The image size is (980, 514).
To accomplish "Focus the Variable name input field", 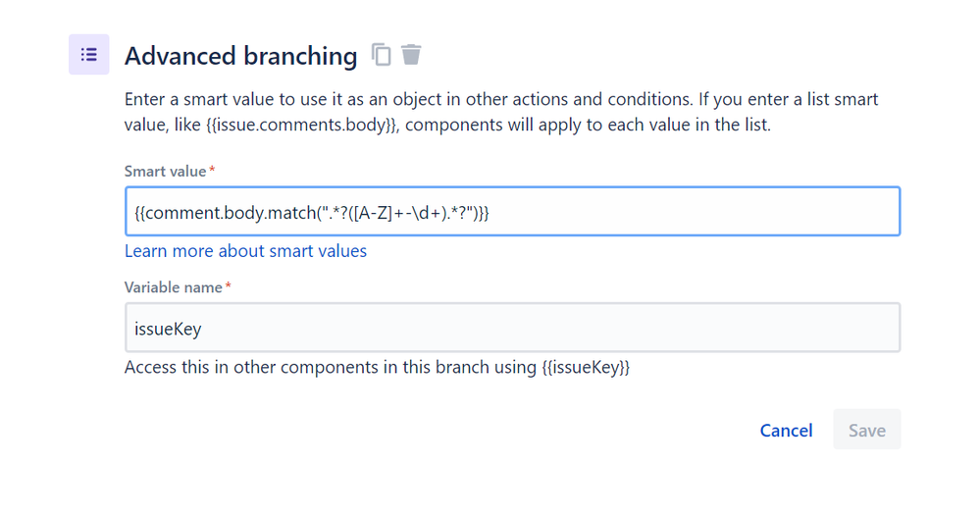I will point(512,328).
